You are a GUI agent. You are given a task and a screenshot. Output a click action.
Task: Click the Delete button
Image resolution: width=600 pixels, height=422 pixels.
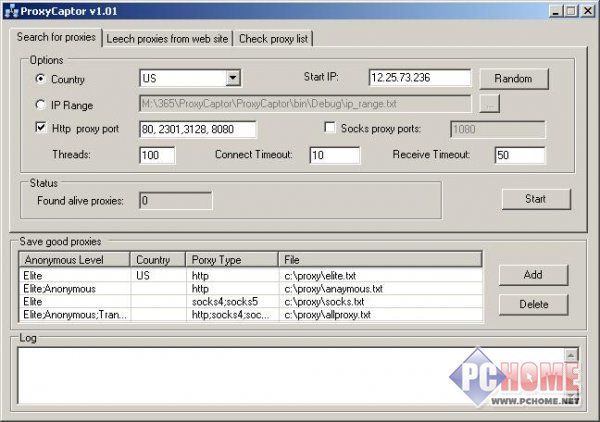[x=533, y=305]
